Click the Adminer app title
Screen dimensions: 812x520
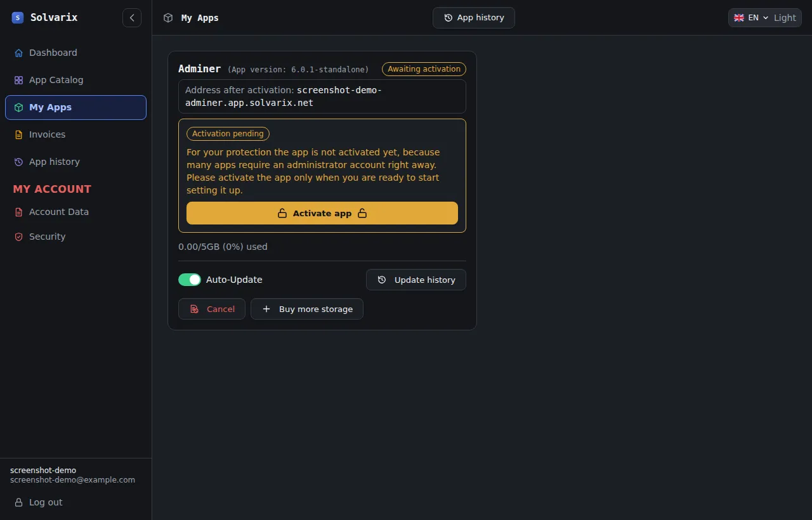point(200,68)
